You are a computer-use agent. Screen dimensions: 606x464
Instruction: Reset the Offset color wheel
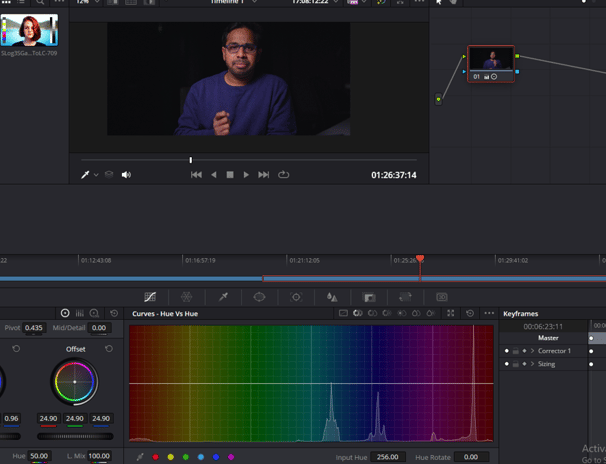109,348
